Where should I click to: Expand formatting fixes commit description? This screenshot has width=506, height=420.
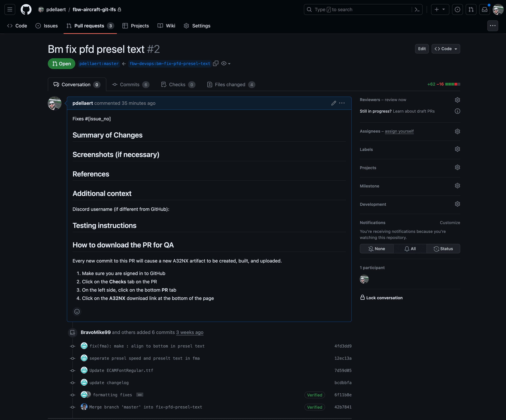point(140,395)
